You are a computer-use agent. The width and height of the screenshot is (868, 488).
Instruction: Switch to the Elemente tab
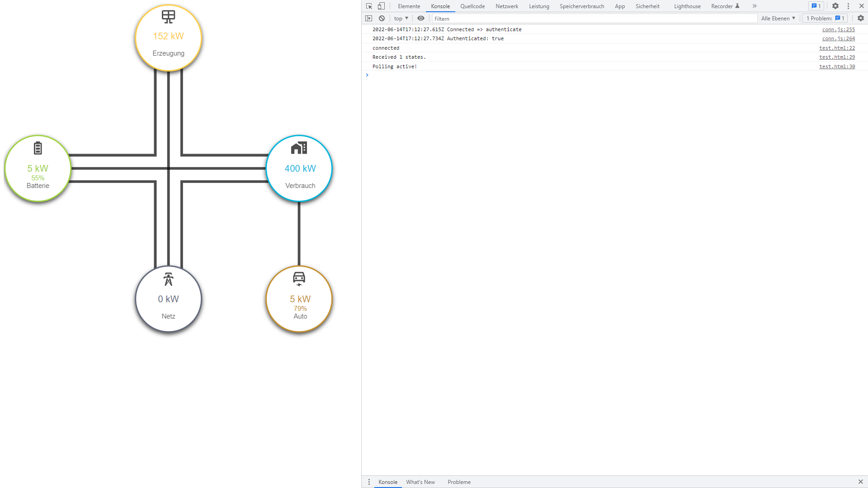click(409, 6)
